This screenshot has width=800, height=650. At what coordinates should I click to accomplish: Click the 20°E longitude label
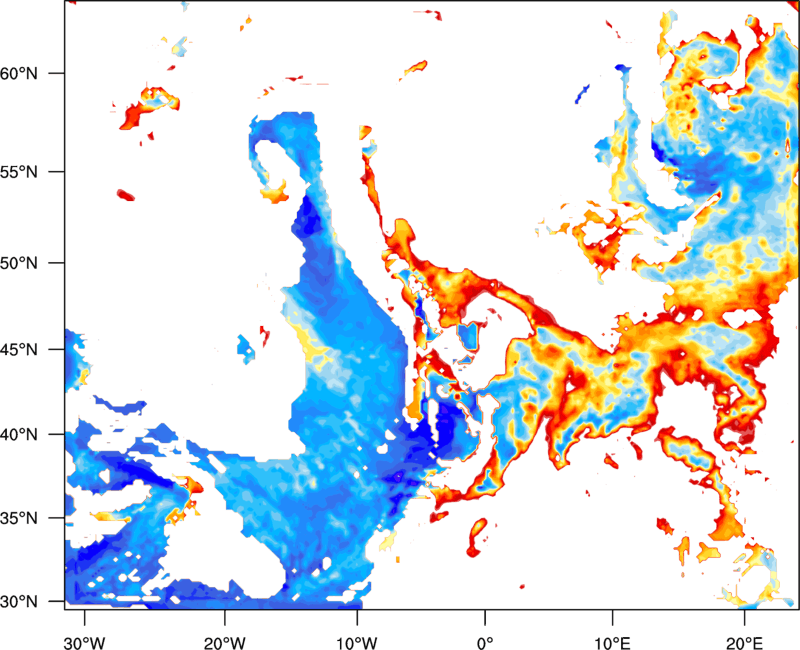[744, 643]
